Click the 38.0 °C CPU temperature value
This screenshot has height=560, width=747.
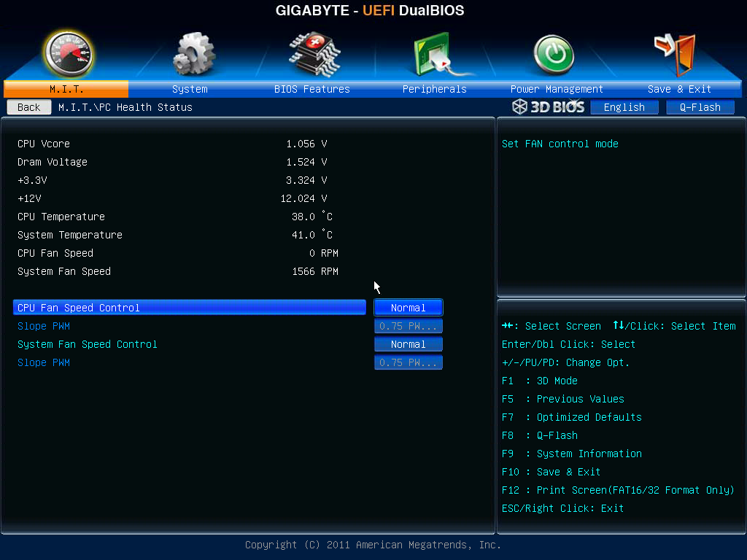click(312, 217)
